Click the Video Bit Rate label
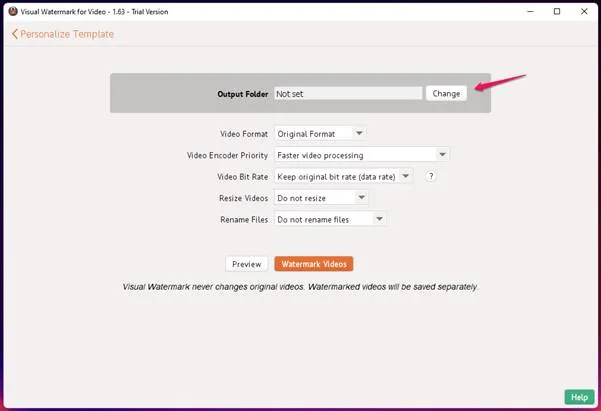Image resolution: width=601 pixels, height=411 pixels. click(x=243, y=177)
